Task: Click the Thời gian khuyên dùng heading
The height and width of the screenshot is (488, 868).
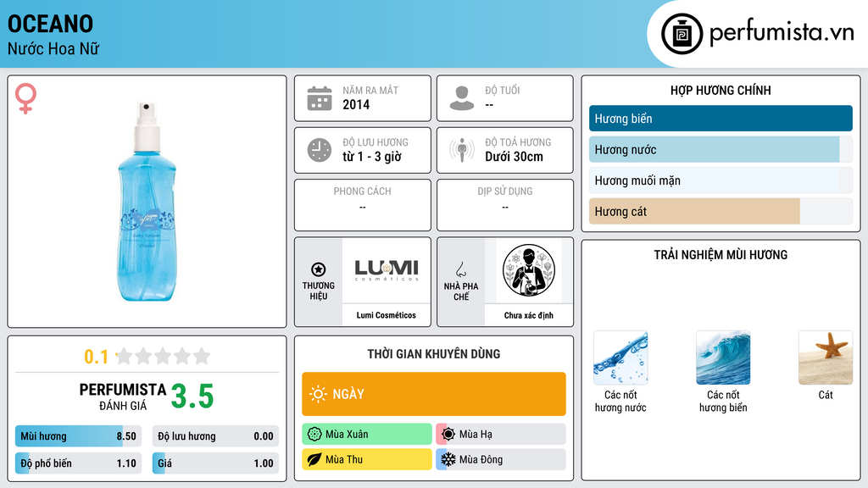Action: 434,353
